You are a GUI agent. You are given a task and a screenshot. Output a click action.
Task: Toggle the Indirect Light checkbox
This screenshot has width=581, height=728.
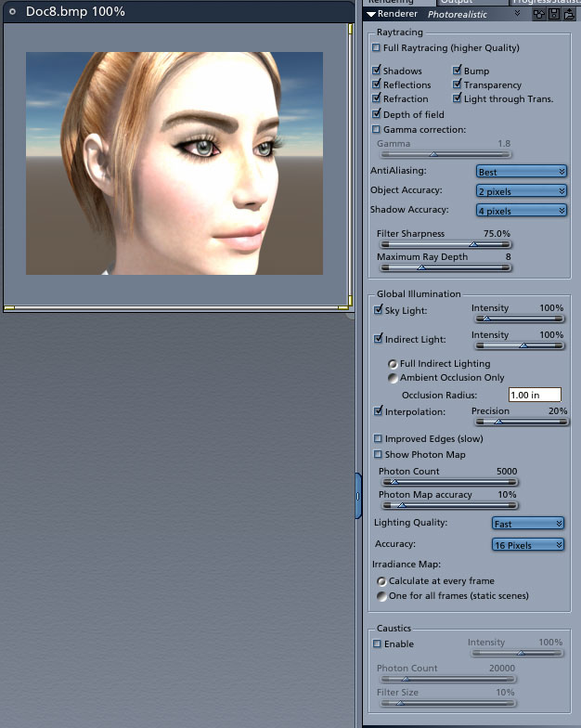click(379, 339)
